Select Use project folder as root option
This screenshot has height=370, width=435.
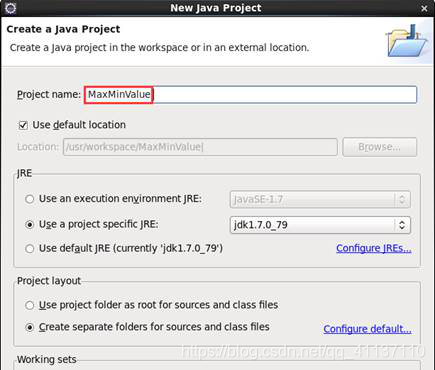30,305
